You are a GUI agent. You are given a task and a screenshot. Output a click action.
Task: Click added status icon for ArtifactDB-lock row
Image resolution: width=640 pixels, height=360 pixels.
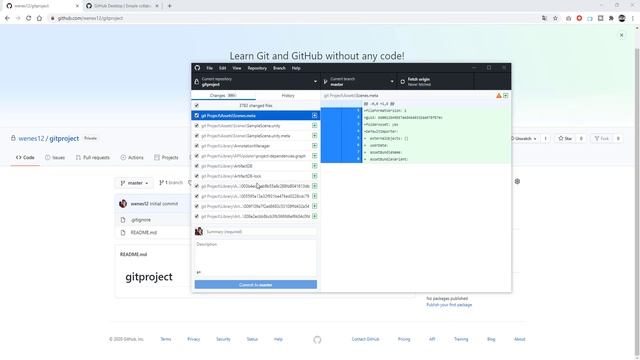click(x=314, y=176)
